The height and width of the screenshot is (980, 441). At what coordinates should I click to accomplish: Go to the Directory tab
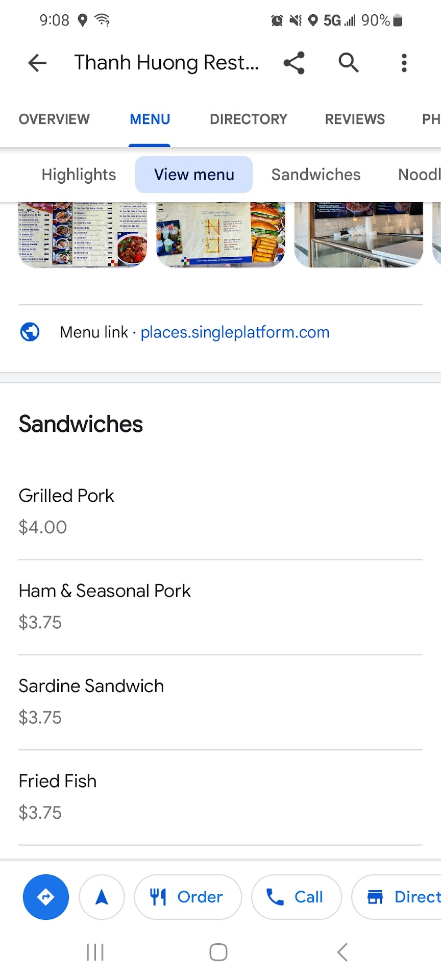point(249,119)
